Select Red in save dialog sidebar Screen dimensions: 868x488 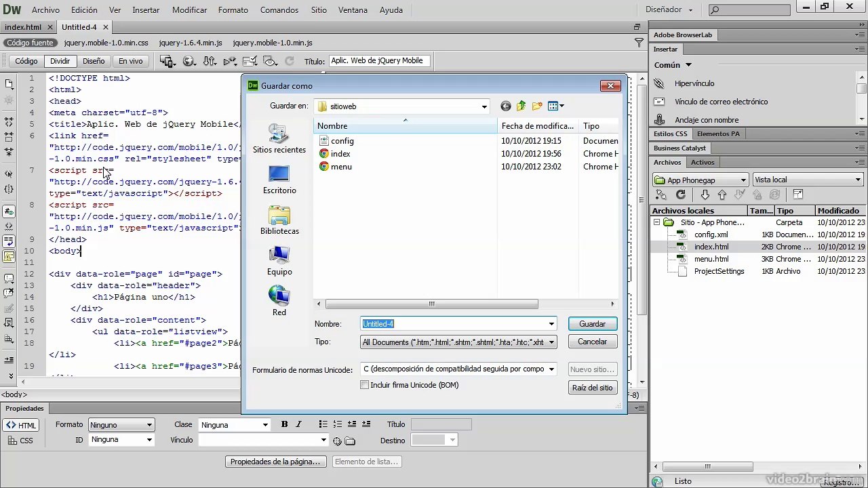[279, 301]
